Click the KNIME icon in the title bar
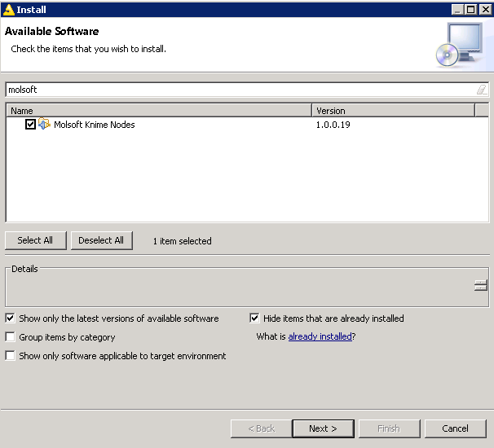 (9, 9)
